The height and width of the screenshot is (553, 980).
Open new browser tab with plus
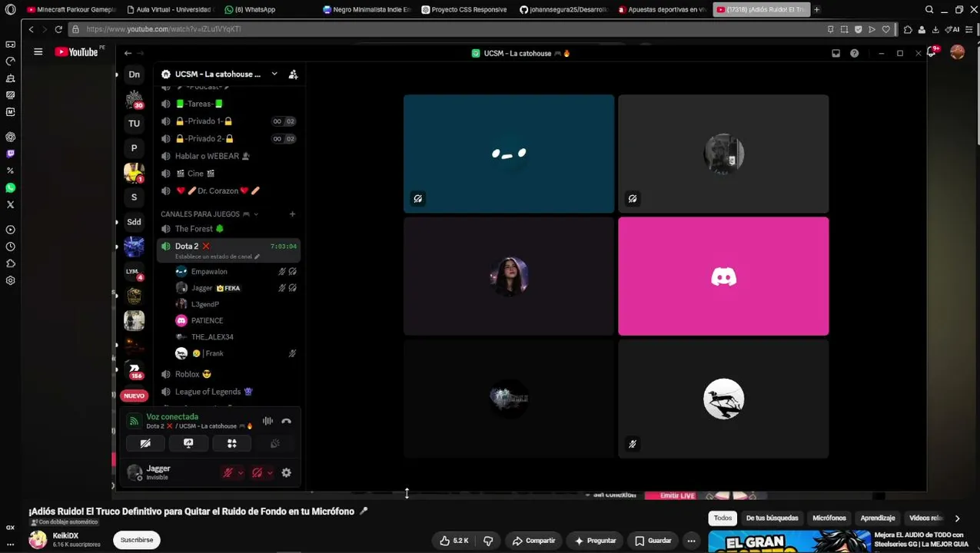pos(816,9)
